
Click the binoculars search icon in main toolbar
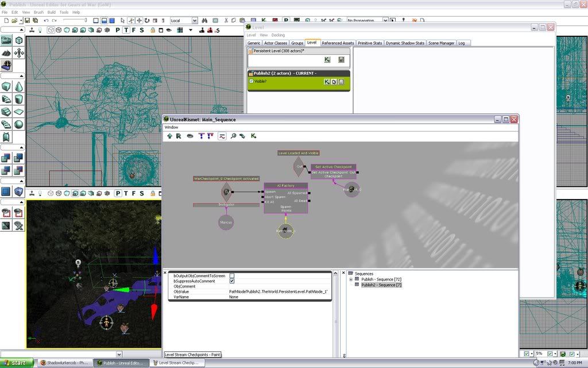click(204, 20)
